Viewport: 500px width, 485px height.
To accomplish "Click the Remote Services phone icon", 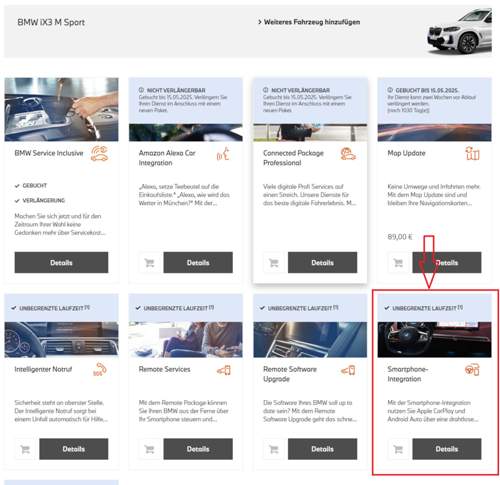I will click(x=224, y=370).
